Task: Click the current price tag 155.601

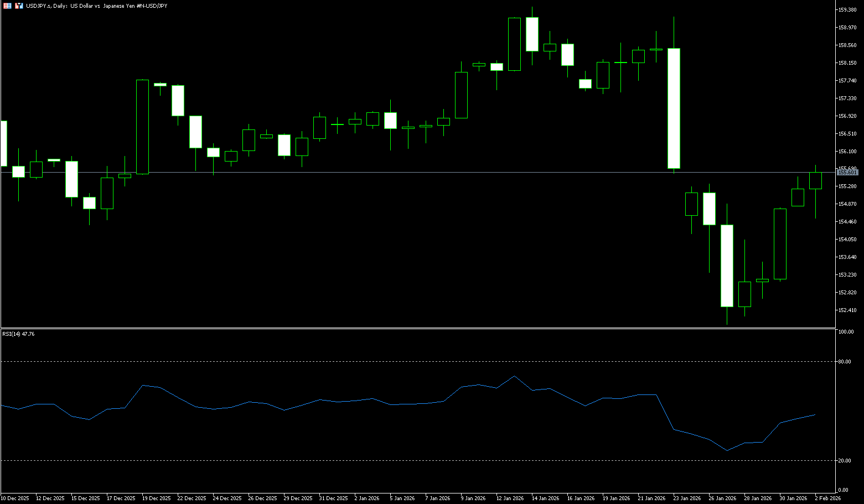Action: (x=847, y=173)
